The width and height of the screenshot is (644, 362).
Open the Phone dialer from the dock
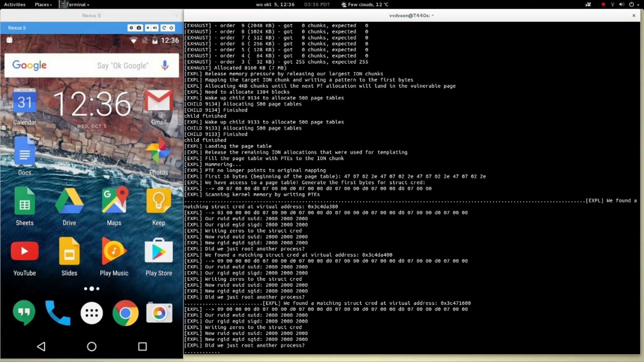pos(58,313)
